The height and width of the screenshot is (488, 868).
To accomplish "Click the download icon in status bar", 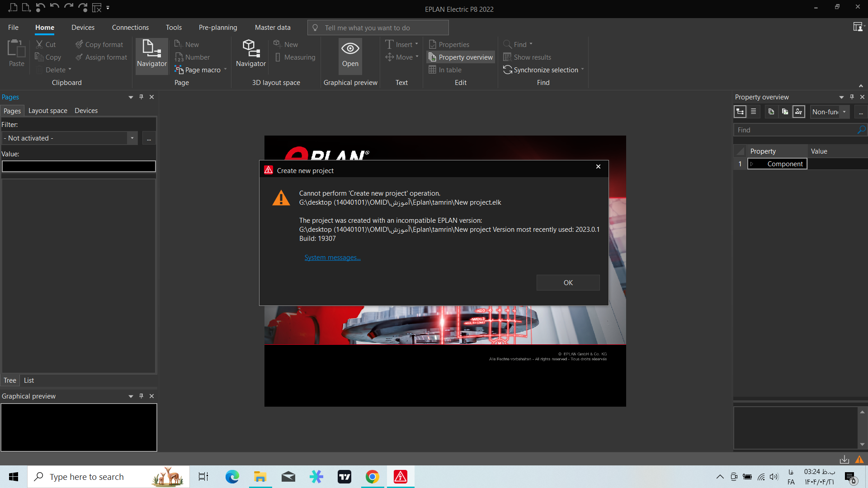I will [x=844, y=460].
